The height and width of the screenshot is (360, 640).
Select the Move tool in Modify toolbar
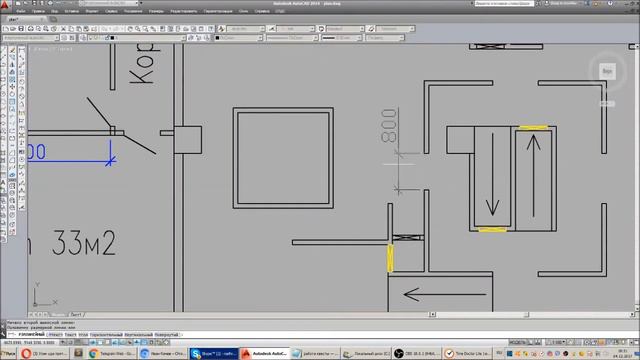coord(12,87)
